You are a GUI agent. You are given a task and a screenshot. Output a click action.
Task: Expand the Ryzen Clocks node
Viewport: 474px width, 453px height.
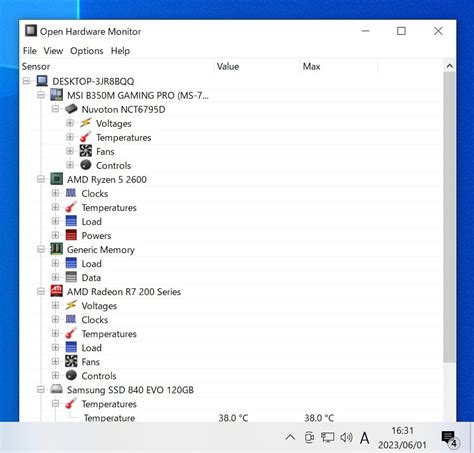coord(55,193)
